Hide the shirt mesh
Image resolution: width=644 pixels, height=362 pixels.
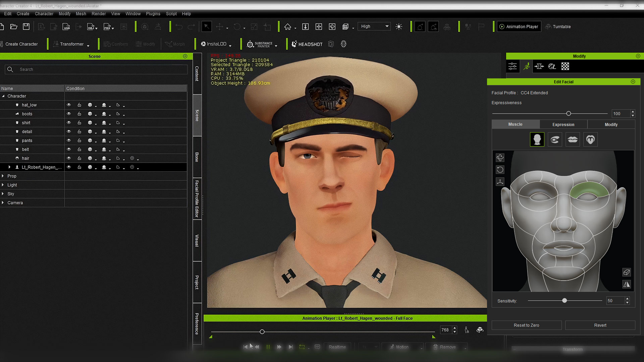coord(69,123)
